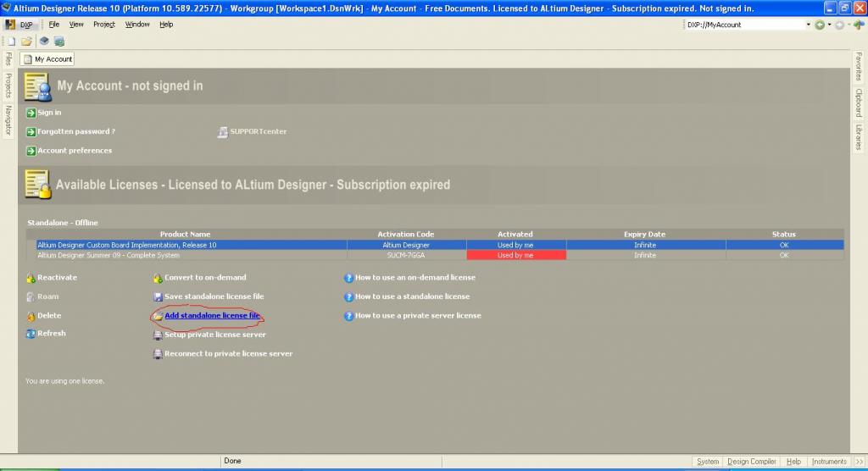Select the My Account document tab
This screenshot has width=868, height=471.
click(x=47, y=59)
